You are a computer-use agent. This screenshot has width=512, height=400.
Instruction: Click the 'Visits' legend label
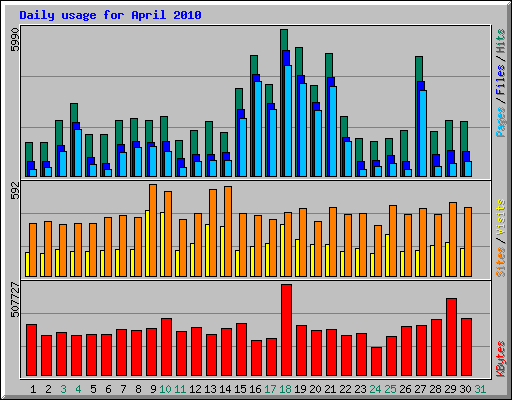tap(500, 217)
